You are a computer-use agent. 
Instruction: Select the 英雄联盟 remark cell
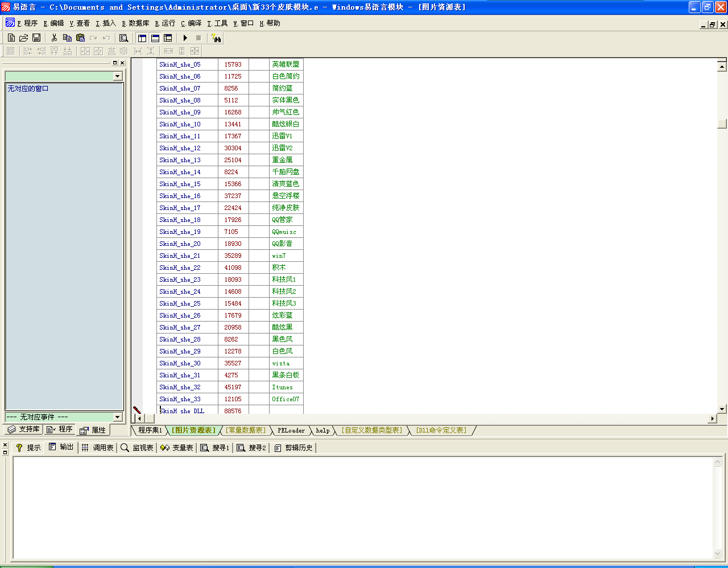tap(286, 64)
